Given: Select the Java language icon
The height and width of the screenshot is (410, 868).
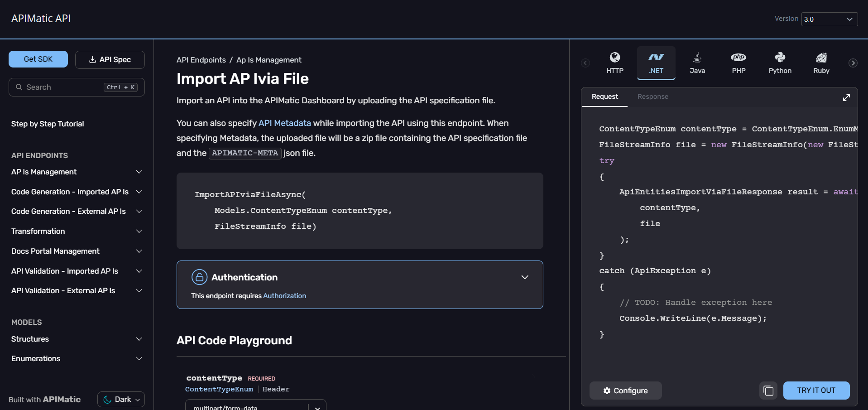Looking at the screenshot, I should [697, 63].
